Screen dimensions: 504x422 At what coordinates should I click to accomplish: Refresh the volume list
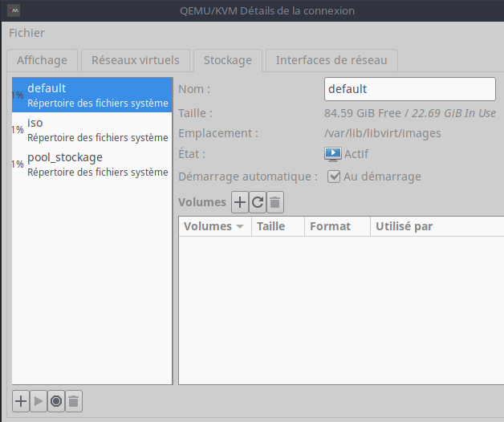click(258, 202)
